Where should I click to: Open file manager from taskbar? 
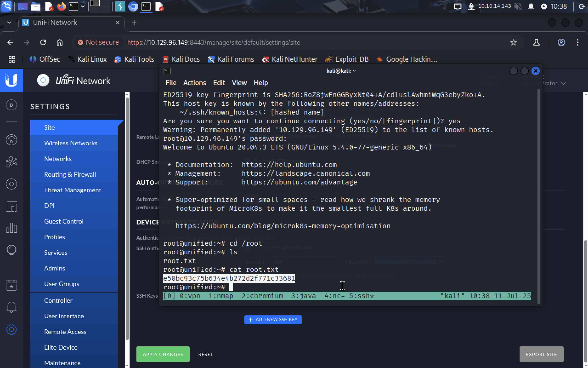coord(36,6)
